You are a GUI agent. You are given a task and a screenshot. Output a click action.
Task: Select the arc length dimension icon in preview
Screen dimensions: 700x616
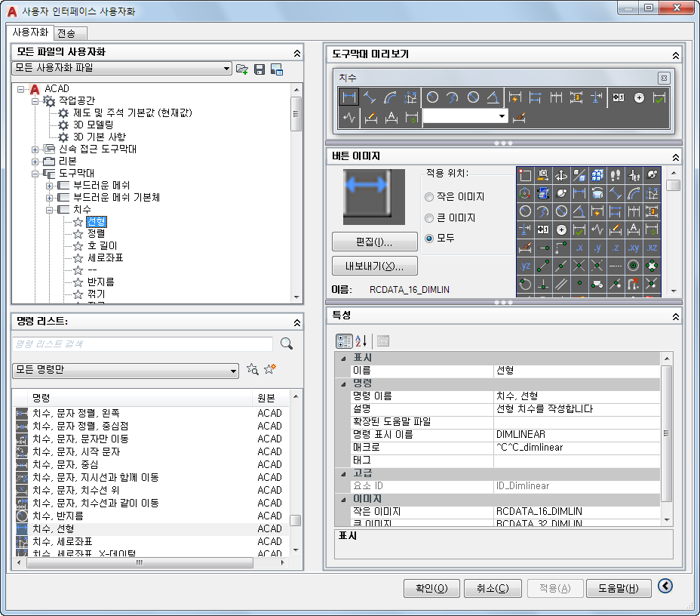tap(390, 97)
